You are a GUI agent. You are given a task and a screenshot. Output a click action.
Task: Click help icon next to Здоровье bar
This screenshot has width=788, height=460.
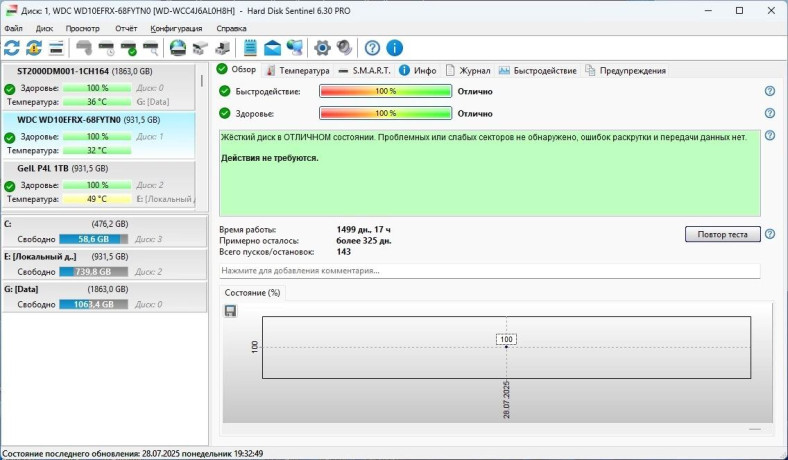[770, 113]
